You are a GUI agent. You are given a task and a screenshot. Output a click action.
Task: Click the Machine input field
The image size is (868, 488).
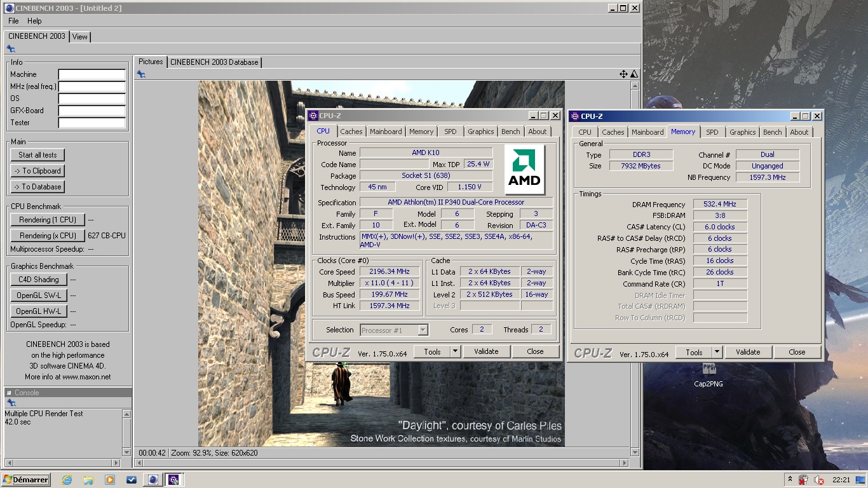coord(92,74)
